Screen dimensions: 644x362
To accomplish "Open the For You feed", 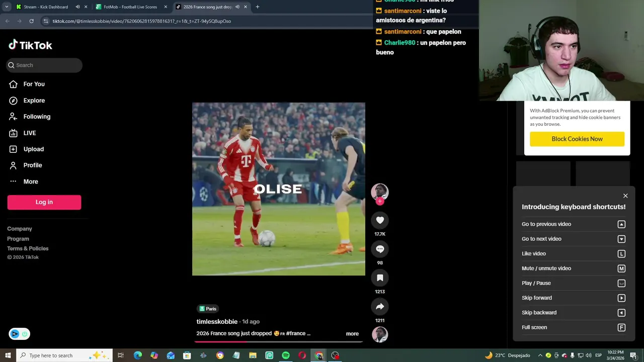I will (34, 84).
